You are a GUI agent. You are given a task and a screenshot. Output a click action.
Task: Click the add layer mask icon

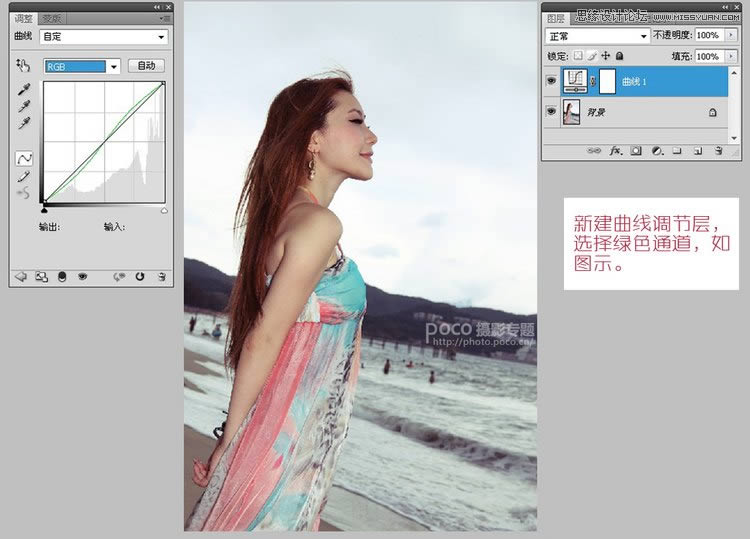click(635, 151)
